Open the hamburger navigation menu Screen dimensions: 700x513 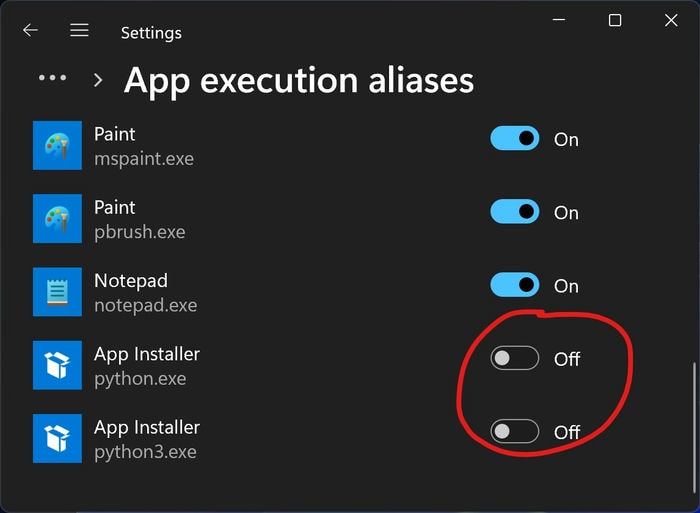[x=79, y=30]
